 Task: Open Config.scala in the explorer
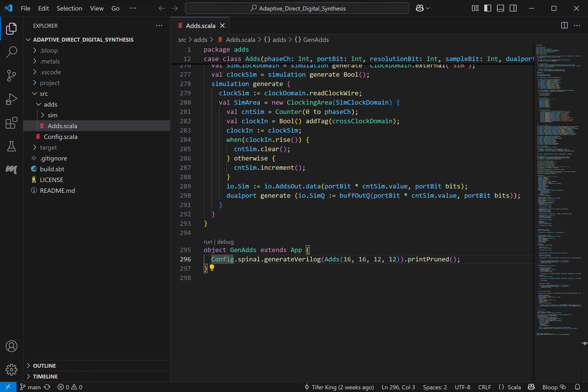(x=60, y=137)
